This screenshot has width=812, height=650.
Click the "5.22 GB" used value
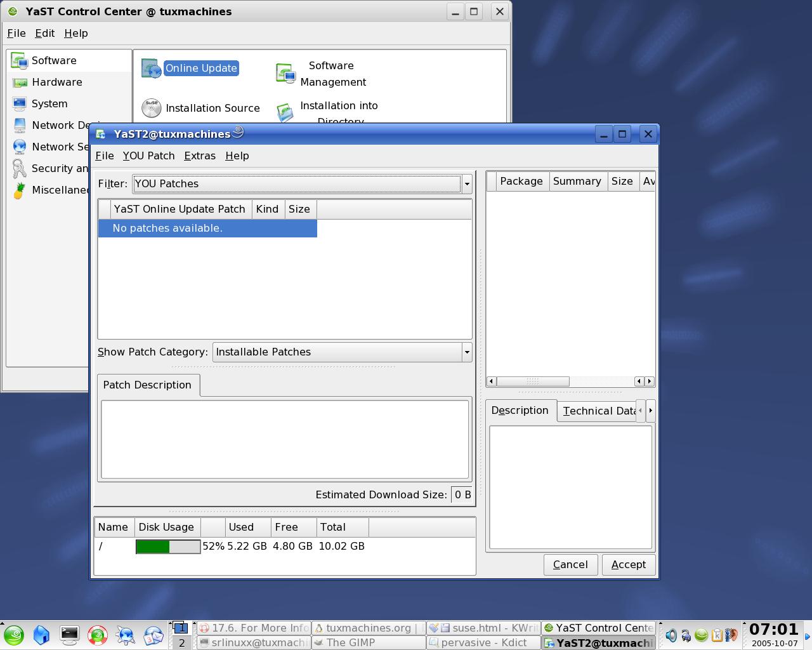tap(247, 546)
